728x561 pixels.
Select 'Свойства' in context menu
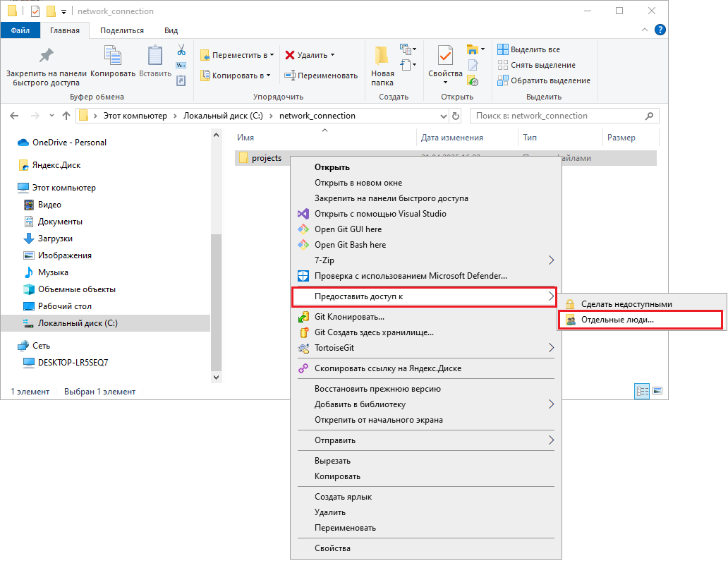pos(332,548)
